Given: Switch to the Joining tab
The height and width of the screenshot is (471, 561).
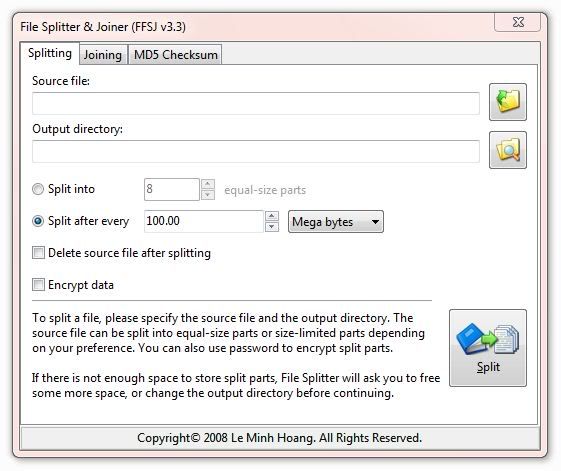Looking at the screenshot, I should [103, 55].
